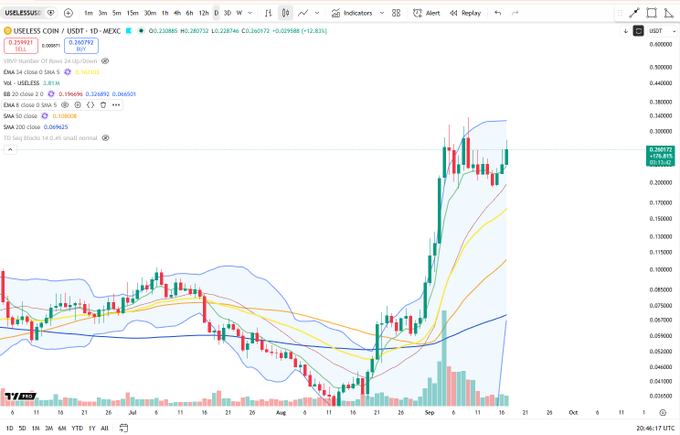Expand the chart style dropdown arrow
Image resolution: width=680 pixels, height=435 pixels.
(317, 13)
